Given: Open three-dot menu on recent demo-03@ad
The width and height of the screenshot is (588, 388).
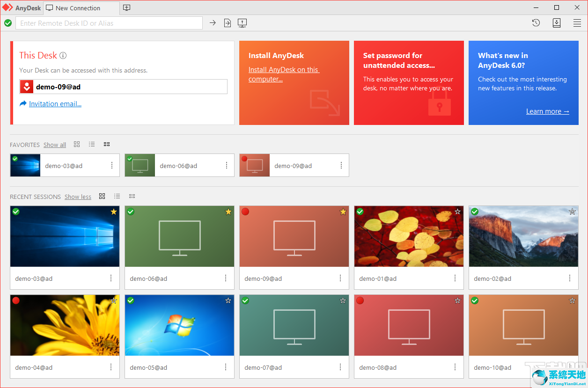Looking at the screenshot, I should tap(111, 278).
